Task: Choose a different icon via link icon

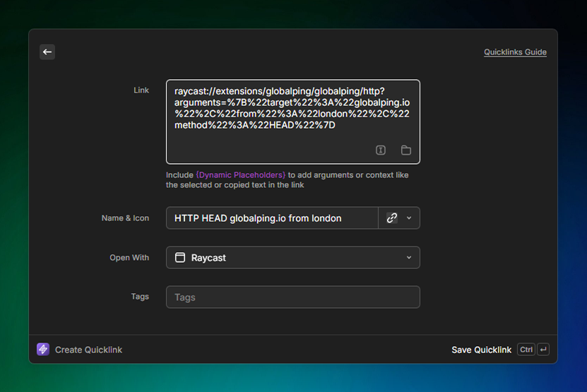Action: 391,218
